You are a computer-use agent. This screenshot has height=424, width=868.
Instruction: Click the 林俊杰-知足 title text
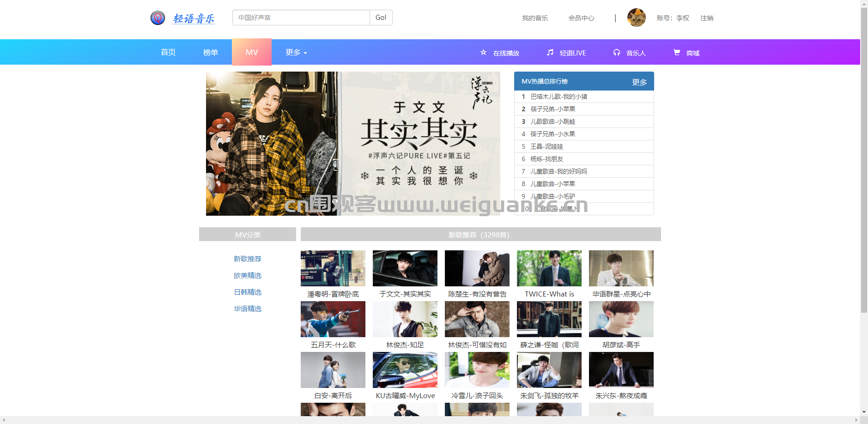pyautogui.click(x=405, y=345)
